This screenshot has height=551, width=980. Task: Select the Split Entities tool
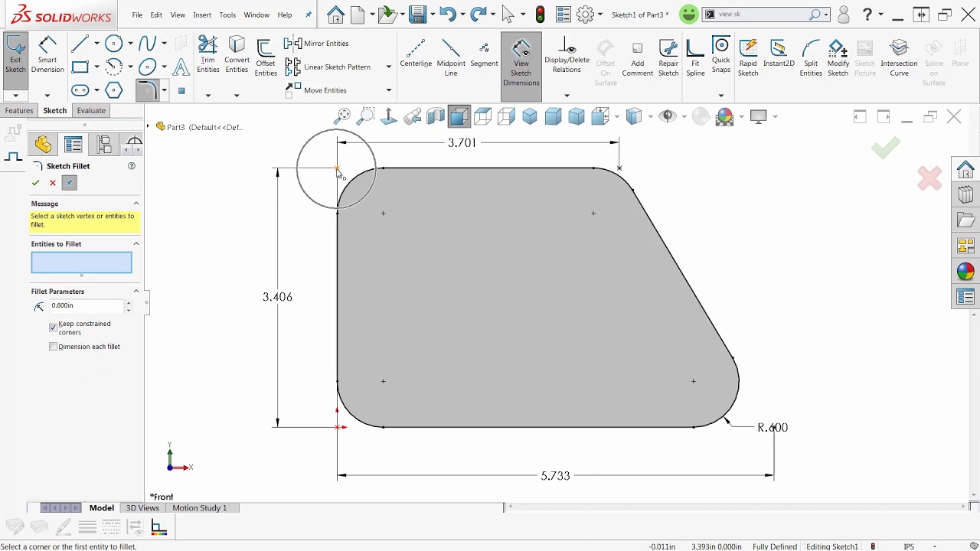pos(811,58)
